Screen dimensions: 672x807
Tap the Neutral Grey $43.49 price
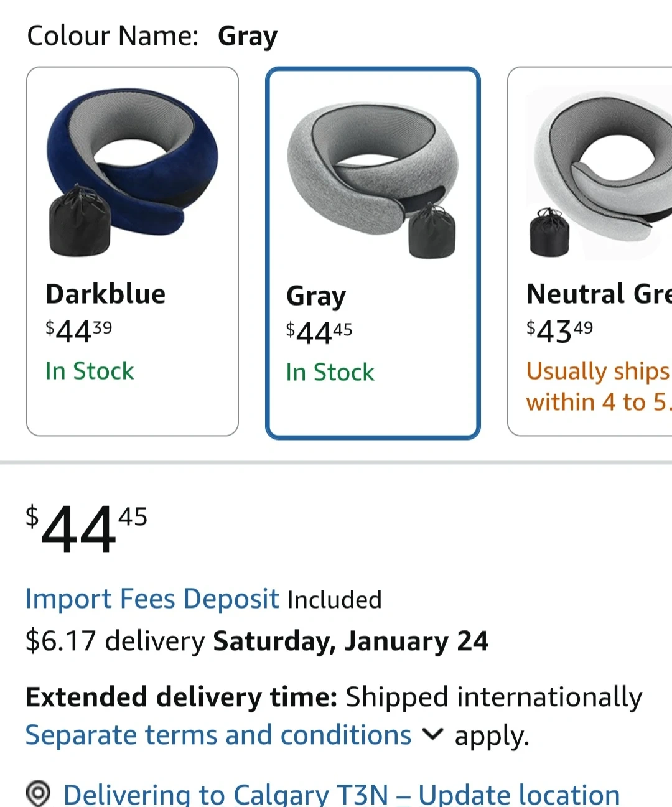(x=559, y=330)
